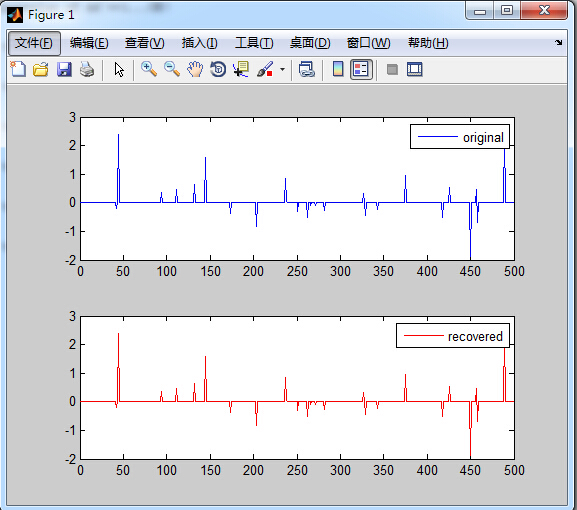Select the Zoom In magnifier tool

149,69
